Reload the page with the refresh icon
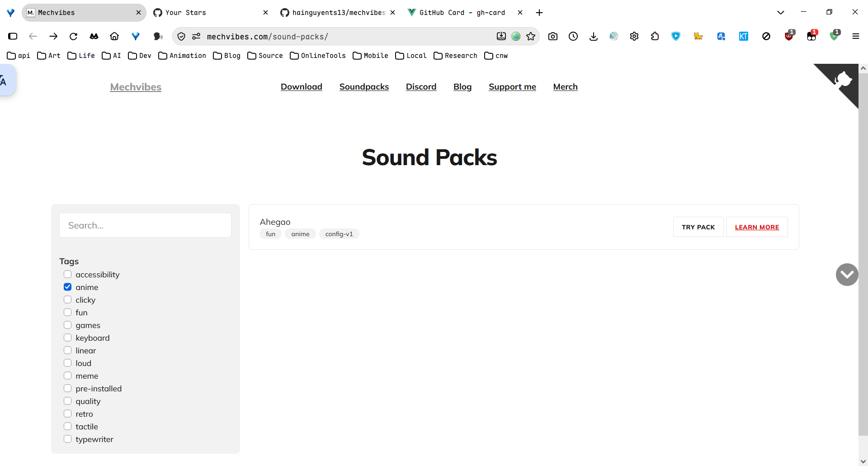This screenshot has height=466, width=868. coord(73,36)
